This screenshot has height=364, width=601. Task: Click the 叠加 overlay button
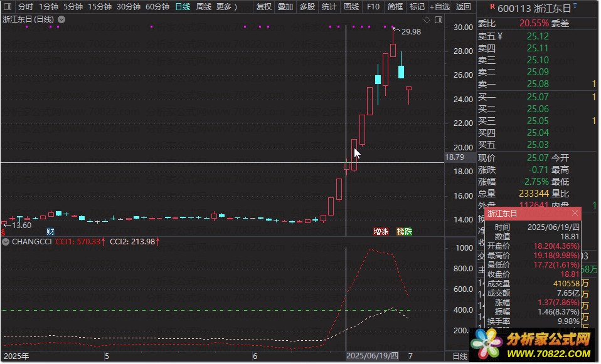[x=285, y=7]
